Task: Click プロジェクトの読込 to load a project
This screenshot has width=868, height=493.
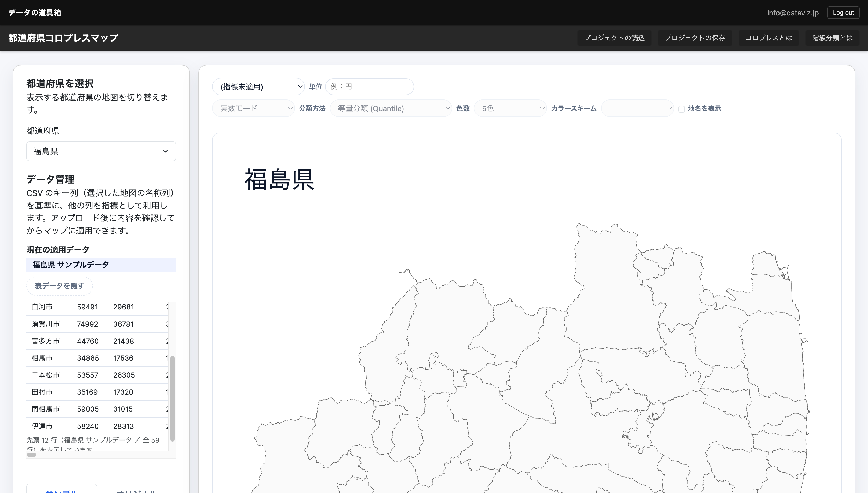Action: [614, 38]
